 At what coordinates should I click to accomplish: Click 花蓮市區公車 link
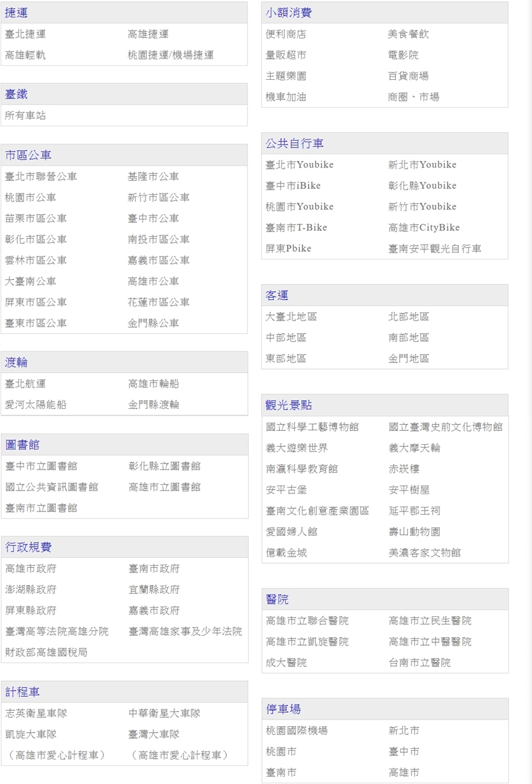click(158, 303)
